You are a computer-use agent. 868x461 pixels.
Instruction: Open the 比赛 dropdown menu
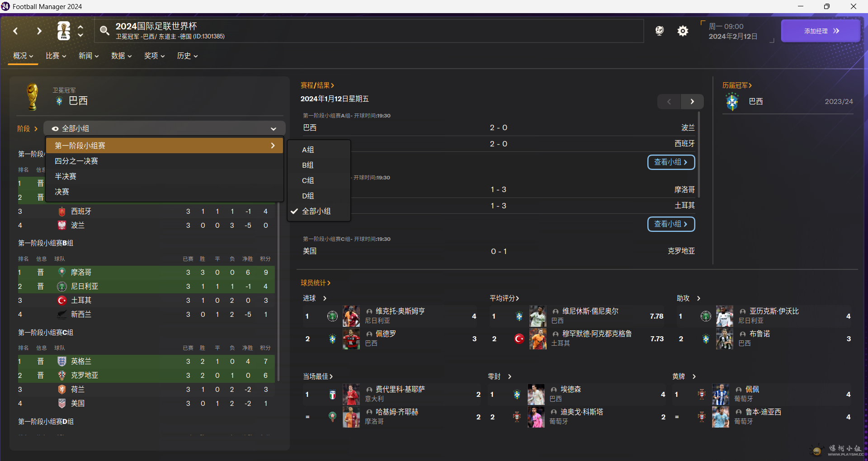pos(56,56)
